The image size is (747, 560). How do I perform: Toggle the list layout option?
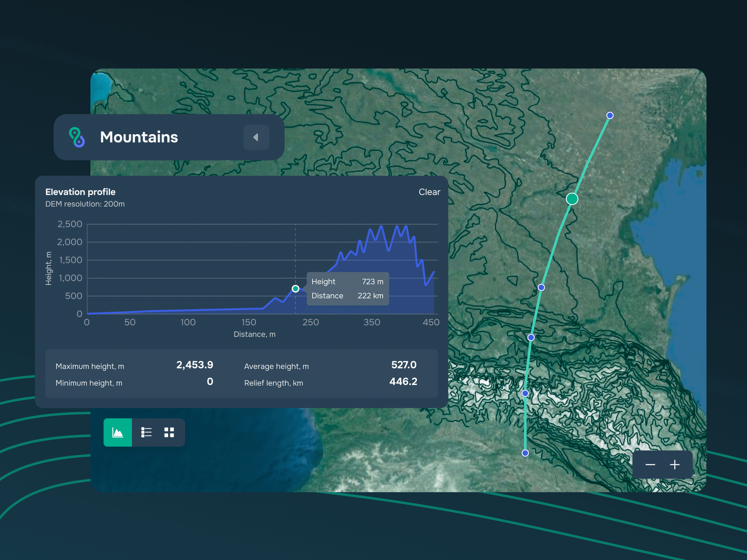point(146,432)
